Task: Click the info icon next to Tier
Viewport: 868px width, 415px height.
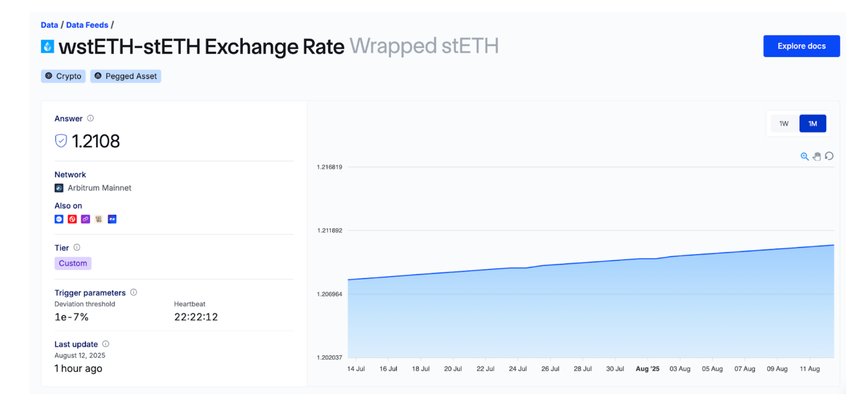Action: 77,248
